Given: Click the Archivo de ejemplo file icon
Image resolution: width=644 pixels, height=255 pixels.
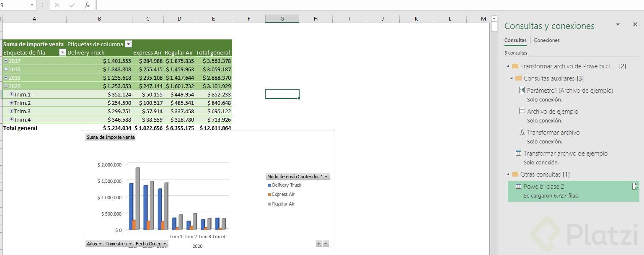Looking at the screenshot, I should (x=522, y=111).
